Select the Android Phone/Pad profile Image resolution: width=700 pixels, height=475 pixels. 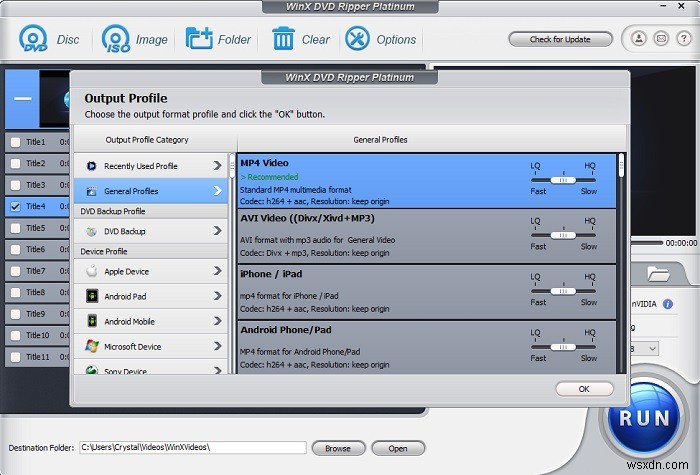tap(426, 348)
